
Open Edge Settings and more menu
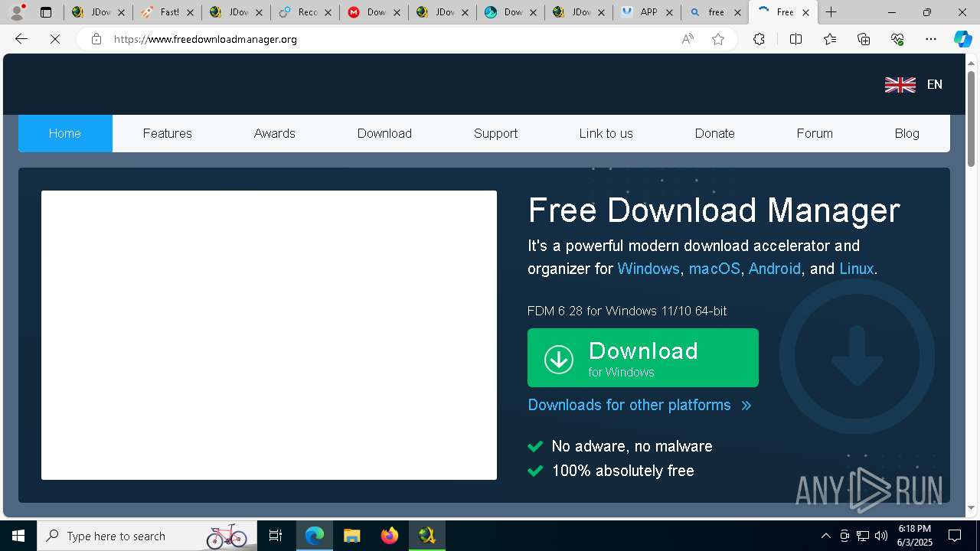click(931, 39)
